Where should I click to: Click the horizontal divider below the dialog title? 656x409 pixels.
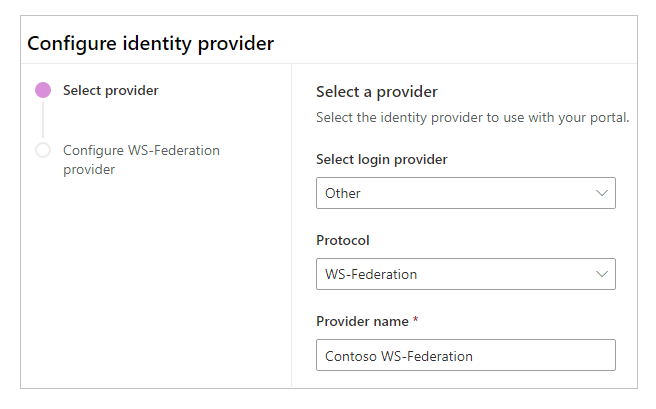point(328,64)
